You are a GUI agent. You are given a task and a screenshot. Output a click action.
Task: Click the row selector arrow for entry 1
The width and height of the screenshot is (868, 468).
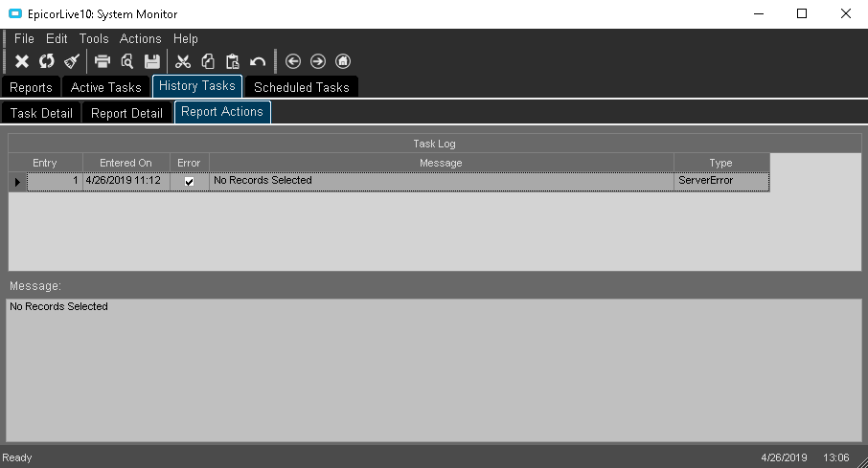click(17, 182)
